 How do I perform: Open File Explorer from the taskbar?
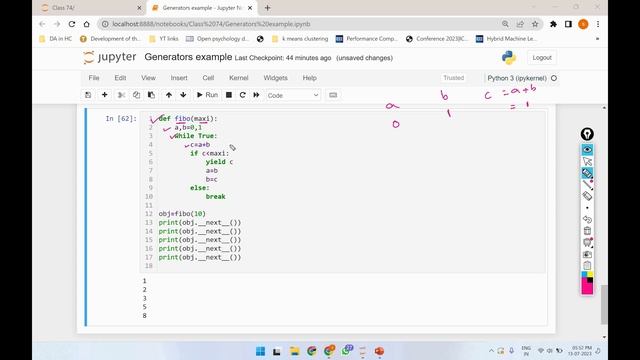click(x=294, y=351)
